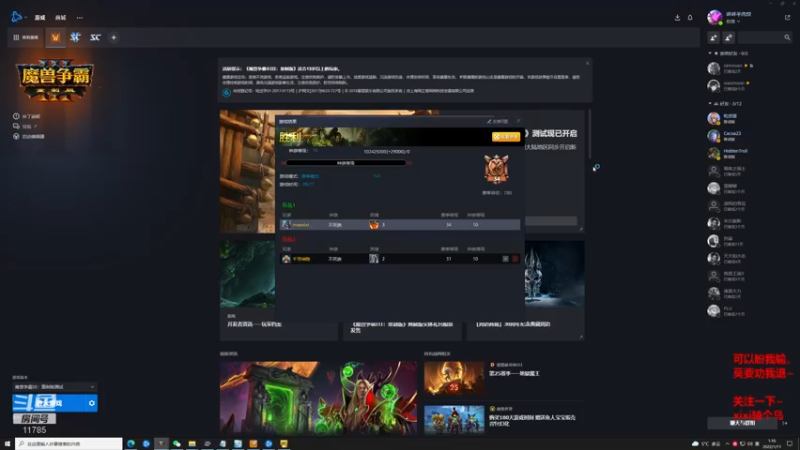Click the report issue link in dialog
Image resolution: width=800 pixels, height=450 pixels.
497,121
